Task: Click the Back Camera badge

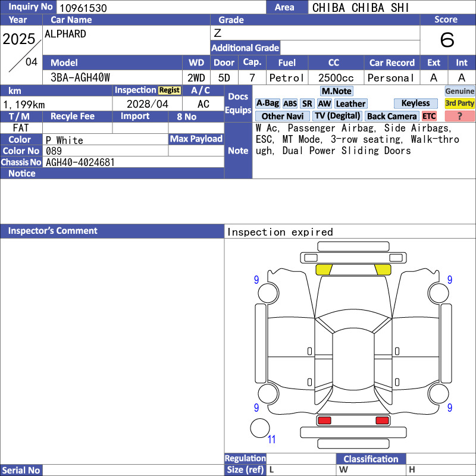Action: [392, 116]
